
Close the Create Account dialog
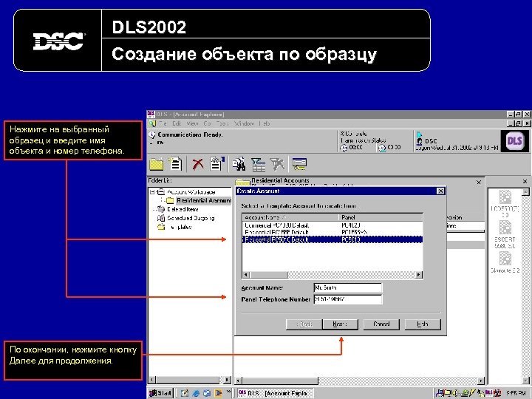coord(440,191)
